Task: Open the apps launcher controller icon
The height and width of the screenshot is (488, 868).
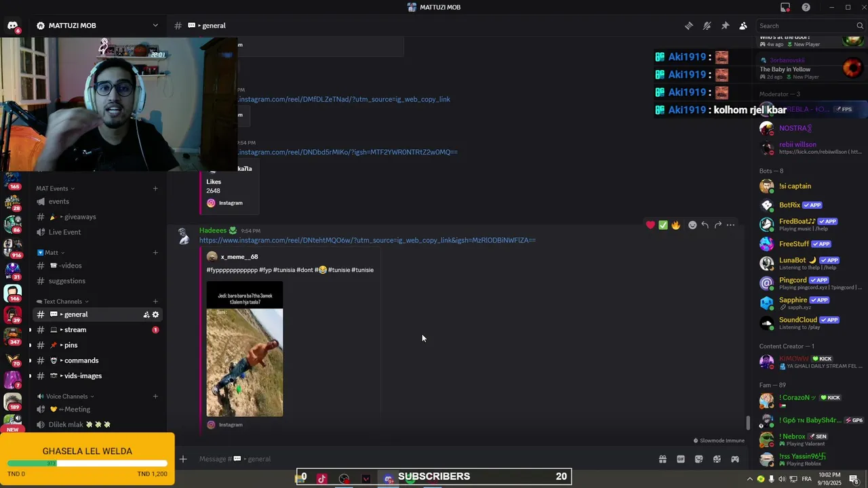Action: pos(734,459)
